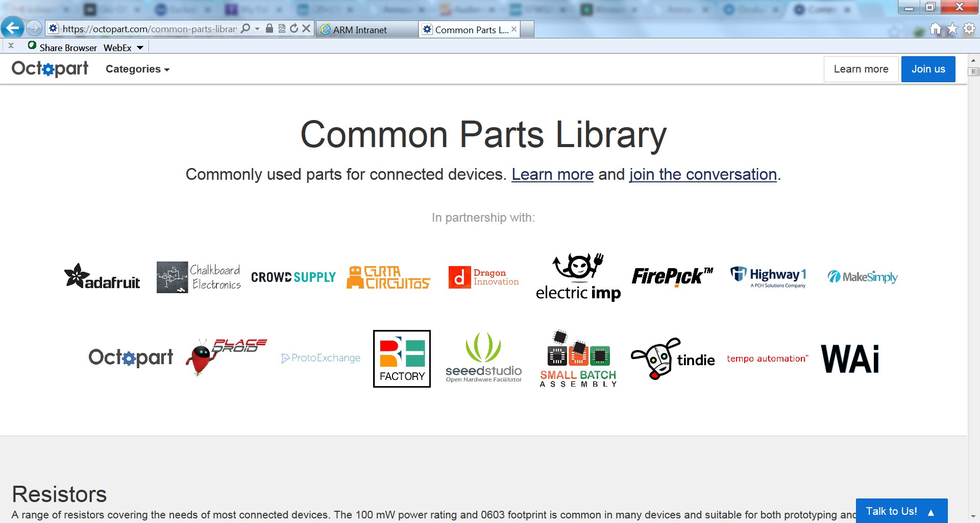
Task: Refresh the page via reload icon
Action: point(294,29)
